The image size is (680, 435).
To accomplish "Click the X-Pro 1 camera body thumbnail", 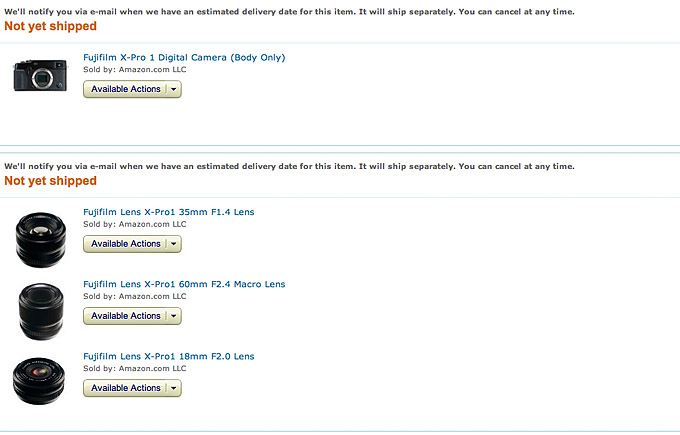I will [x=40, y=75].
